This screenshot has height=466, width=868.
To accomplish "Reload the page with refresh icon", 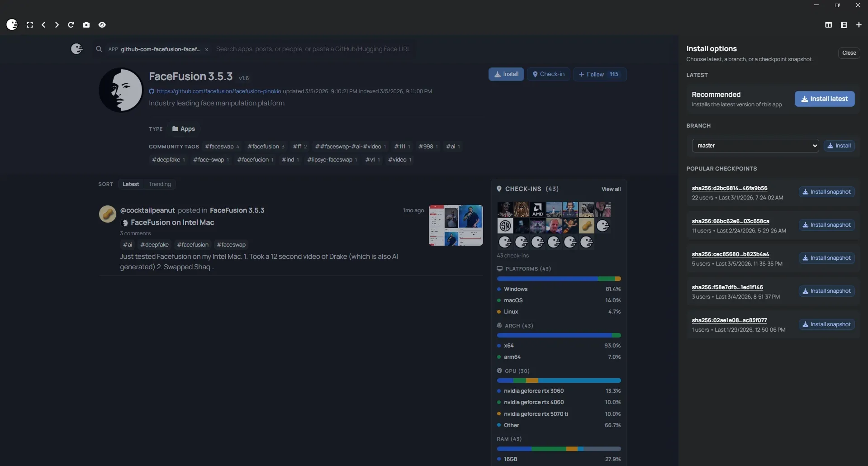I will (71, 25).
